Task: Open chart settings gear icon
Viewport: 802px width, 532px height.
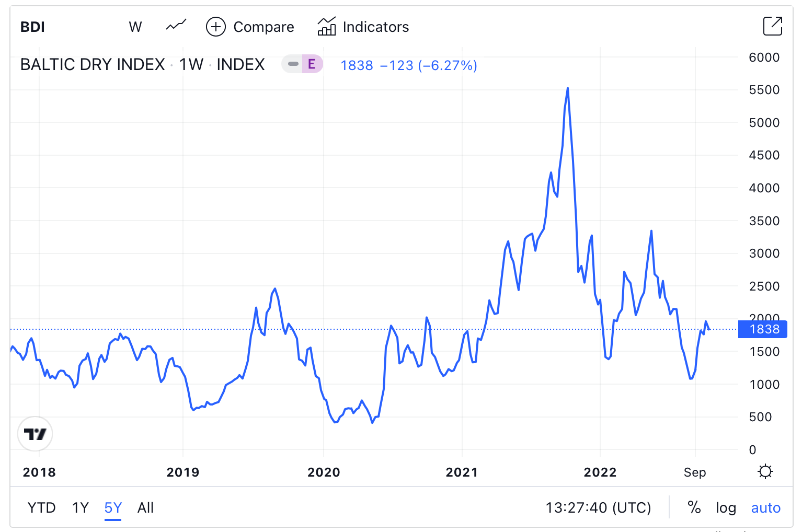Action: [765, 471]
